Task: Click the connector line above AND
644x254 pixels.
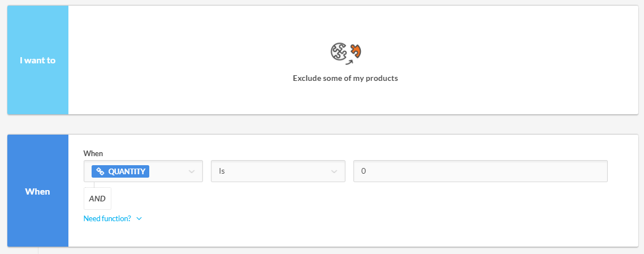Action: tap(94, 184)
